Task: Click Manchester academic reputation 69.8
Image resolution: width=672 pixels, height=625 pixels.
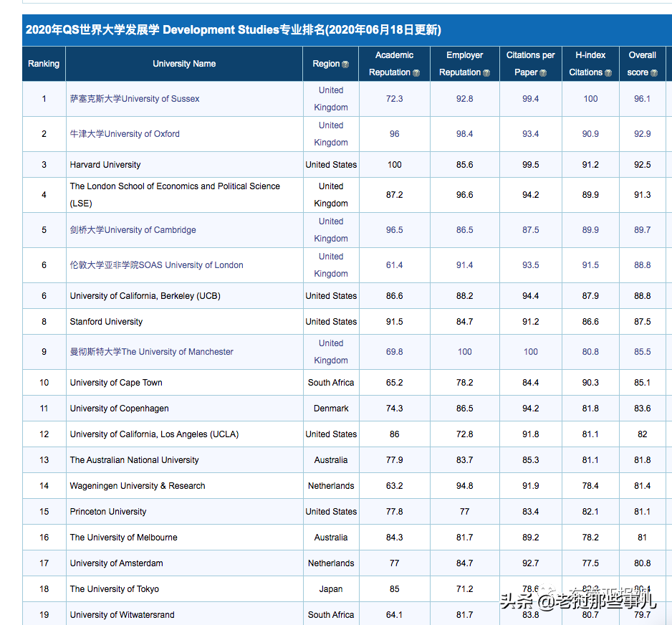Action: [x=394, y=351]
